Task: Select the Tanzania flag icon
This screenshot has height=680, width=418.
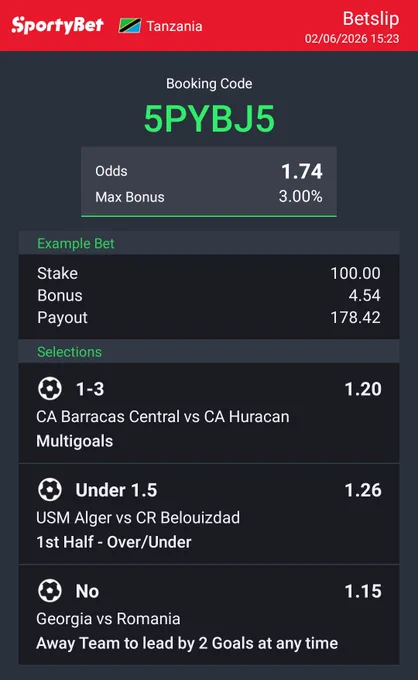Action: pyautogui.click(x=130, y=26)
